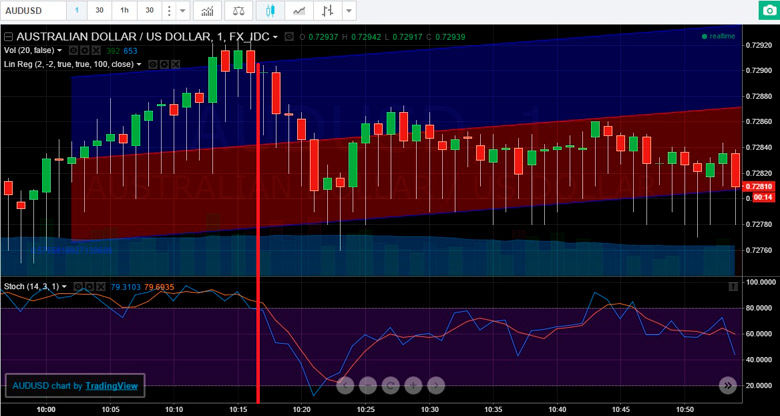Edit the AUDUSD symbol field
This screenshot has height=416, width=780.
tap(33, 11)
